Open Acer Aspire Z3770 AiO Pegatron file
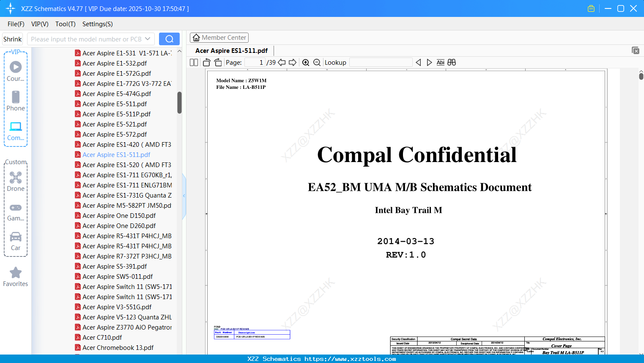Image resolution: width=644 pixels, height=363 pixels. click(x=123, y=327)
